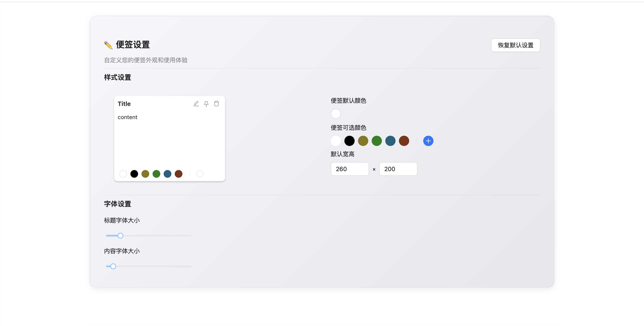
Task: Pick brown dot on the preview note
Action: [x=179, y=174]
